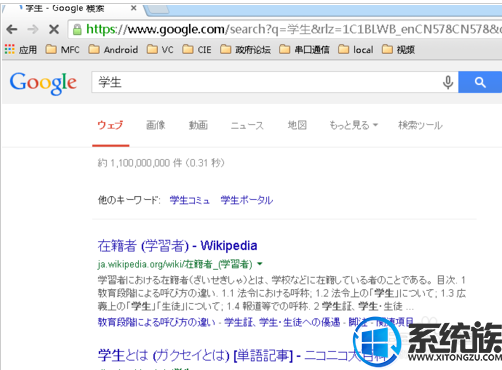Open the Apps grid shortcut in bookmarks bar
Screen dimensions: 502x370
tap(21, 50)
